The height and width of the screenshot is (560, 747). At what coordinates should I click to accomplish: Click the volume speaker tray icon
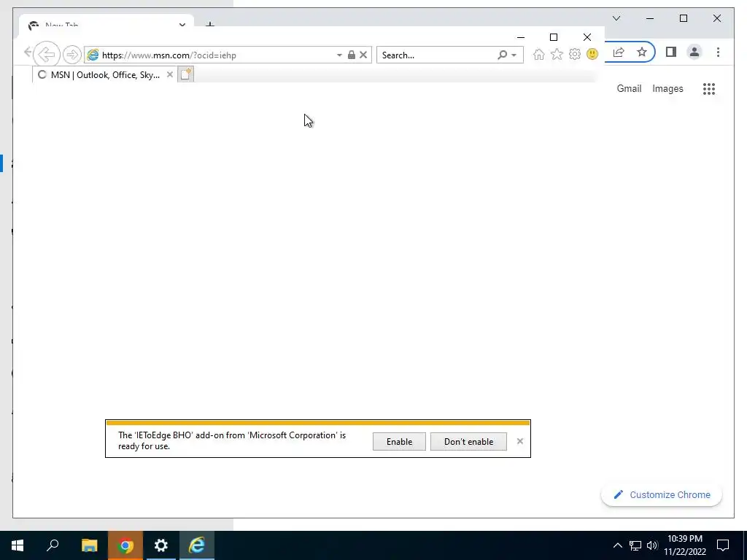click(653, 545)
